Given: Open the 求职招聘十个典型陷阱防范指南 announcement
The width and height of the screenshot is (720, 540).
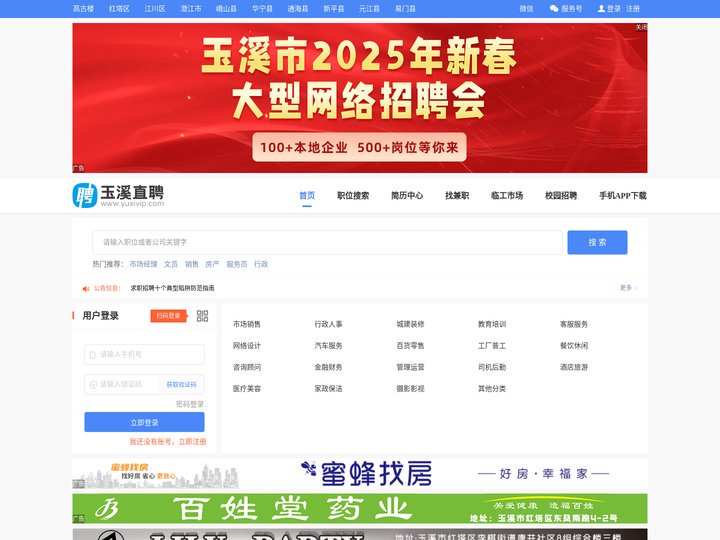Looking at the screenshot, I should (172, 288).
